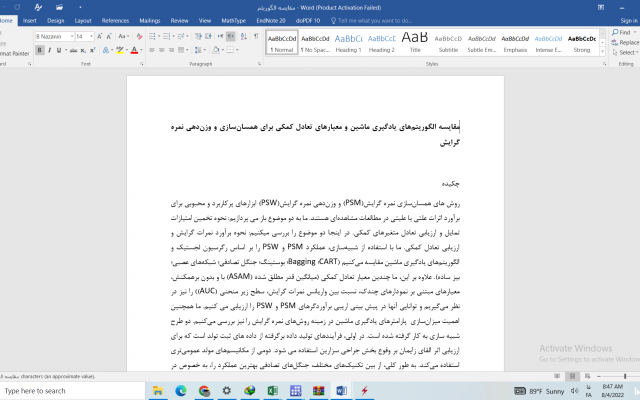Apply red font color
Screen dimensions: 640x400
[x=134, y=50]
